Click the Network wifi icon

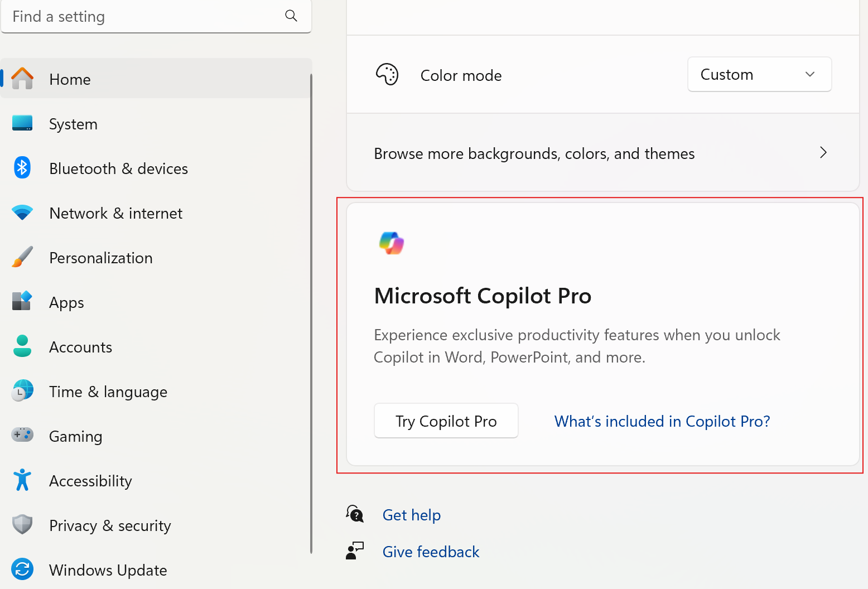coord(22,213)
